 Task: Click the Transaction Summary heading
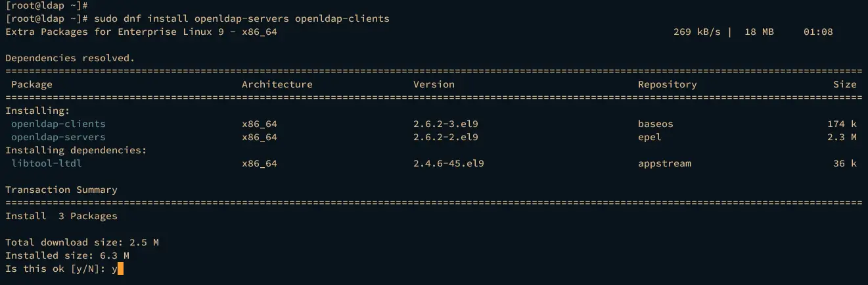coord(61,190)
